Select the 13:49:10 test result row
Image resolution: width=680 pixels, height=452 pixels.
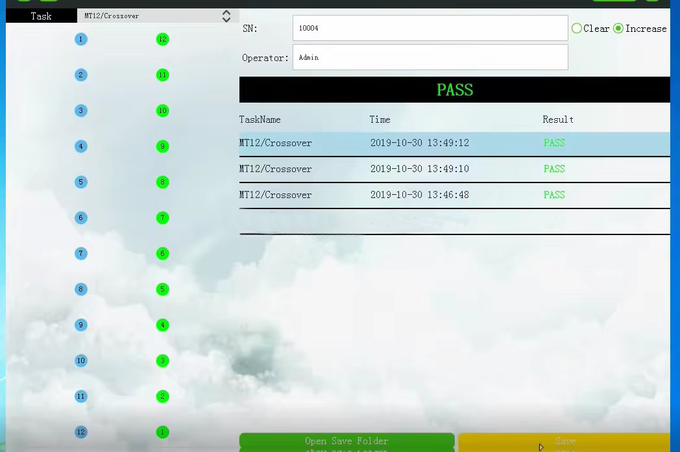[454, 169]
